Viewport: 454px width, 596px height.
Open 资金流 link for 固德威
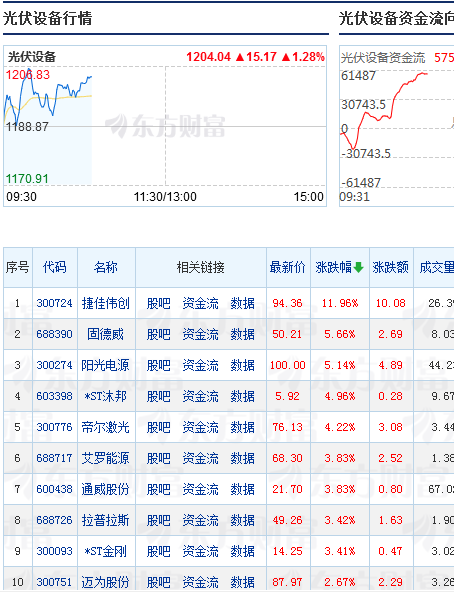pos(200,334)
